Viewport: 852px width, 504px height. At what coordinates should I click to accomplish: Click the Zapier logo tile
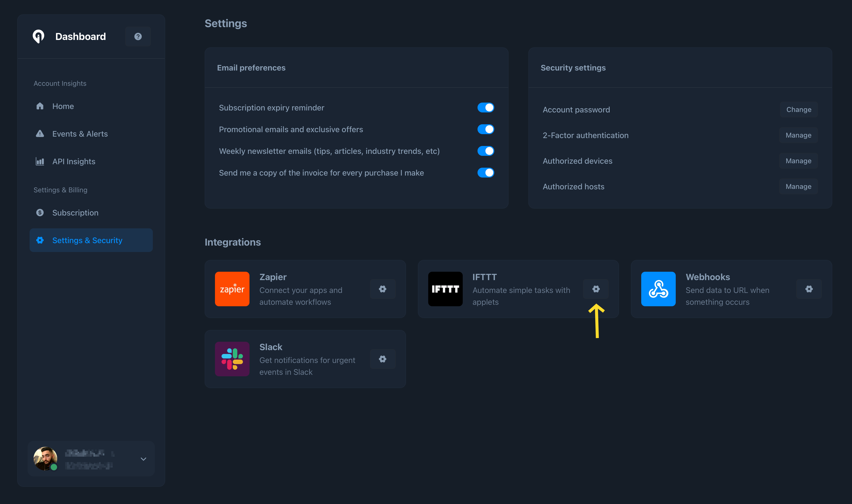click(232, 289)
